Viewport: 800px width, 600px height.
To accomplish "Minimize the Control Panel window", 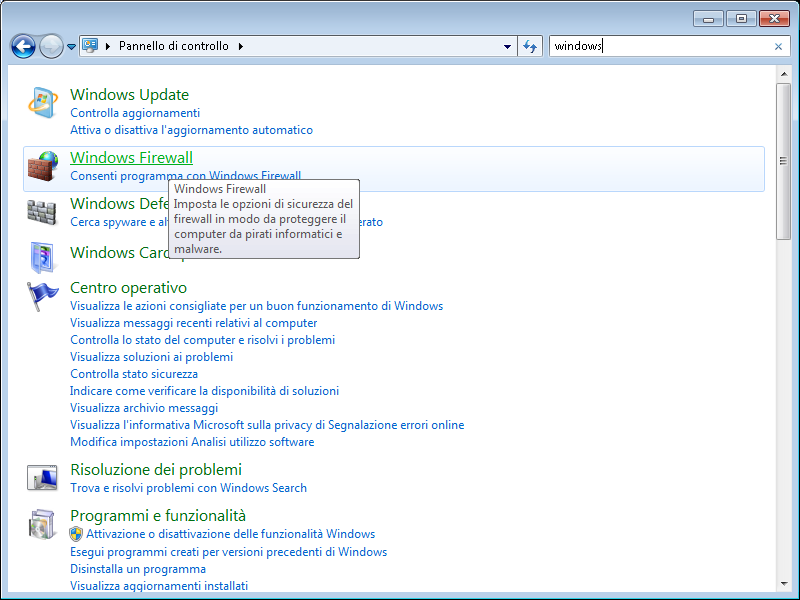I will [x=708, y=19].
